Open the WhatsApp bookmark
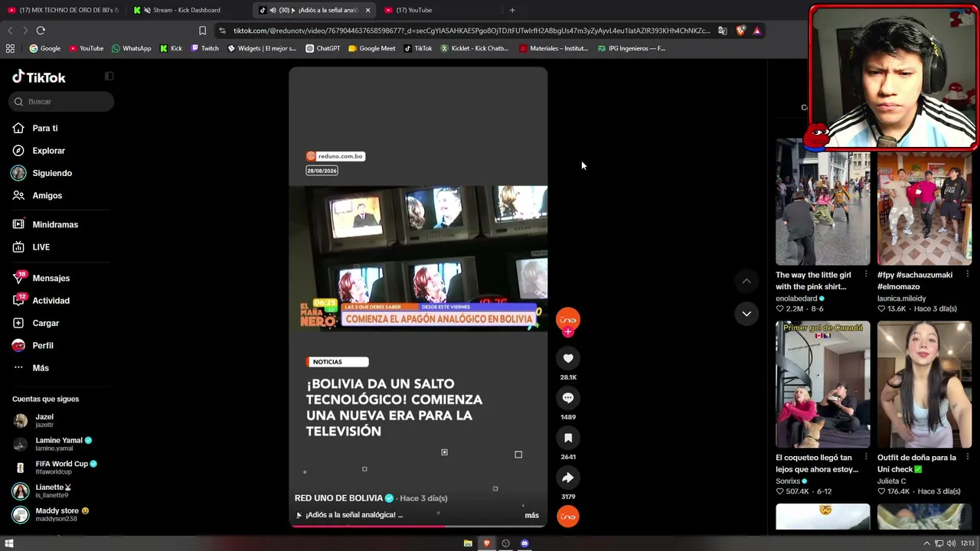 point(132,48)
